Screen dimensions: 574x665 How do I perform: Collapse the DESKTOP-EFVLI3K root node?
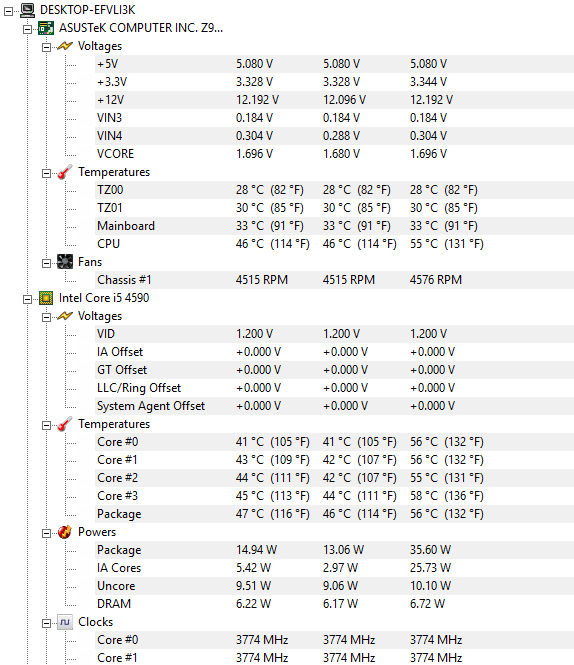tap(8, 11)
